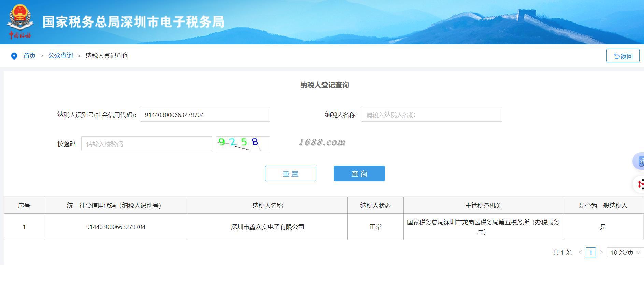Click the 主管税务机关 column header
Screen dimensions: 644x283
483,205
